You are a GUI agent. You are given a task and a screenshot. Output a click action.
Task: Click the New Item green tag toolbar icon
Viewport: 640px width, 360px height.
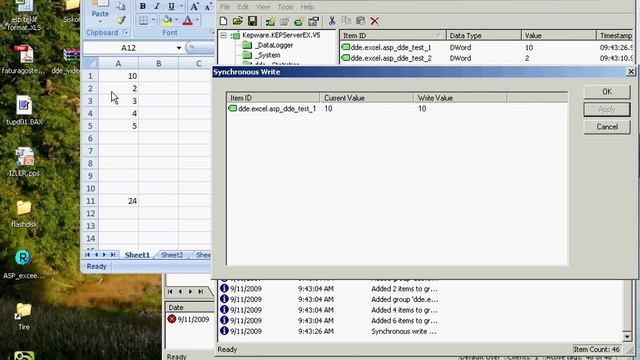tap(298, 21)
